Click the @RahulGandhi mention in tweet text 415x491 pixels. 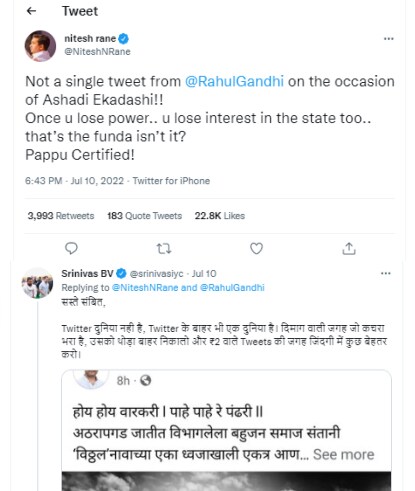[234, 81]
